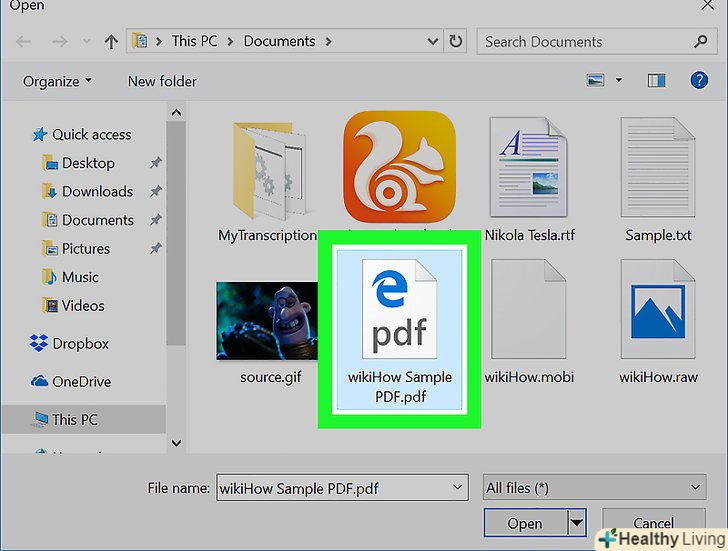Select Dropbox in the navigation pane

pos(80,343)
